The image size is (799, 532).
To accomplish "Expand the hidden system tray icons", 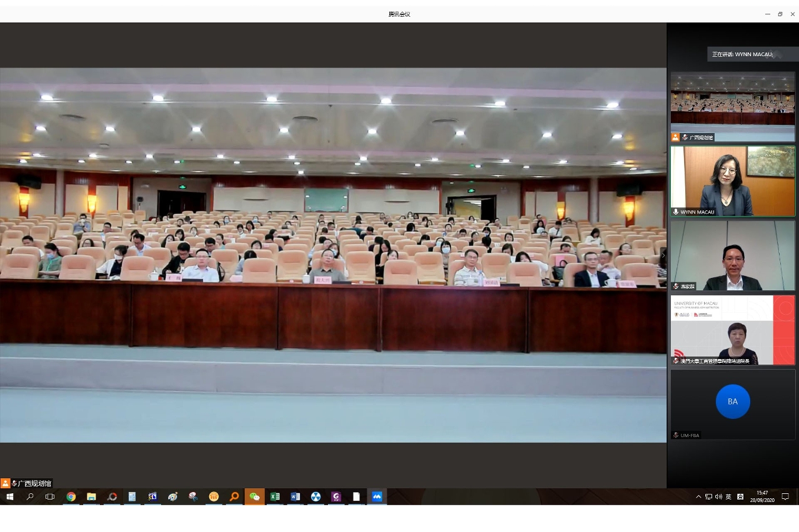I will (x=698, y=497).
